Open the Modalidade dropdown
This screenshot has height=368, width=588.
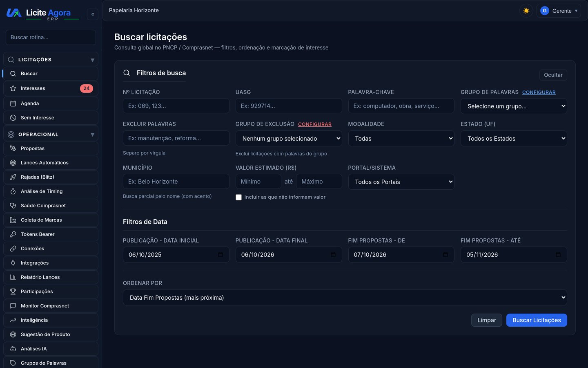[401, 139]
